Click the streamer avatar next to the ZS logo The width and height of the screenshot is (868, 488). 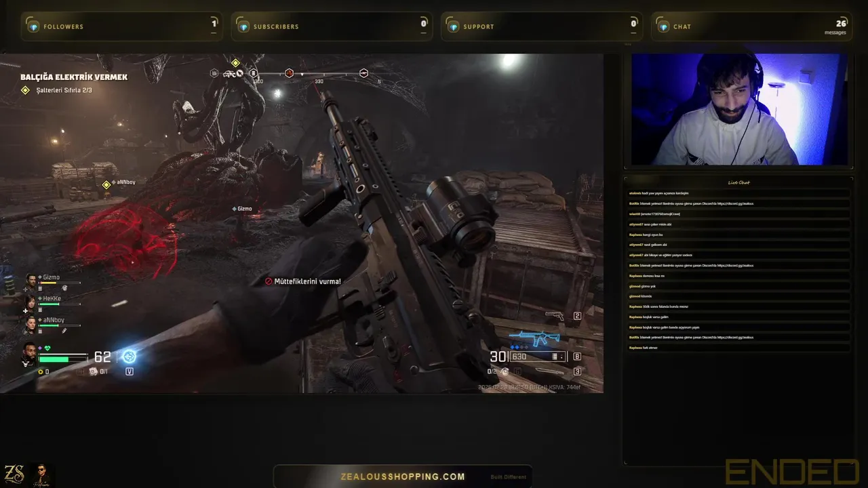[41, 474]
